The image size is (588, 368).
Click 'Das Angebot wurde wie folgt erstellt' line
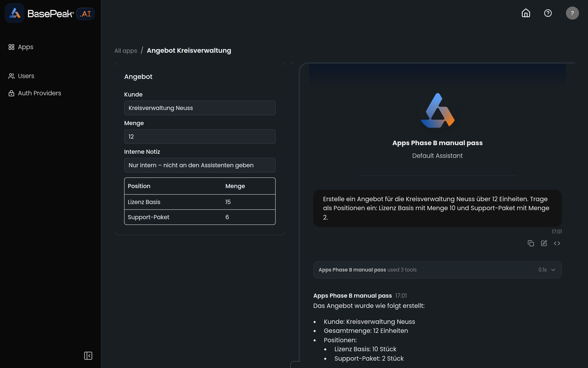(x=369, y=306)
